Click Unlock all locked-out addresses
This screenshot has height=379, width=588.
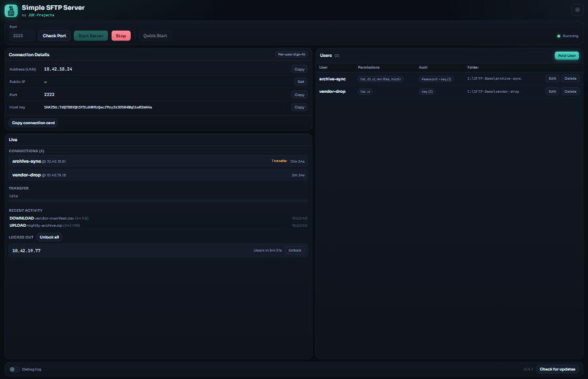pyautogui.click(x=49, y=237)
